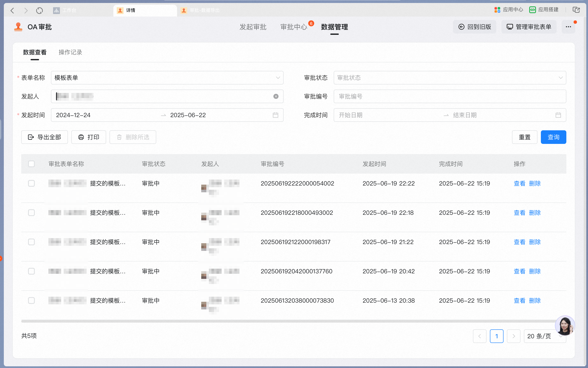588x368 pixels.
Task: Click the 重置 reset button
Action: [x=525, y=137]
